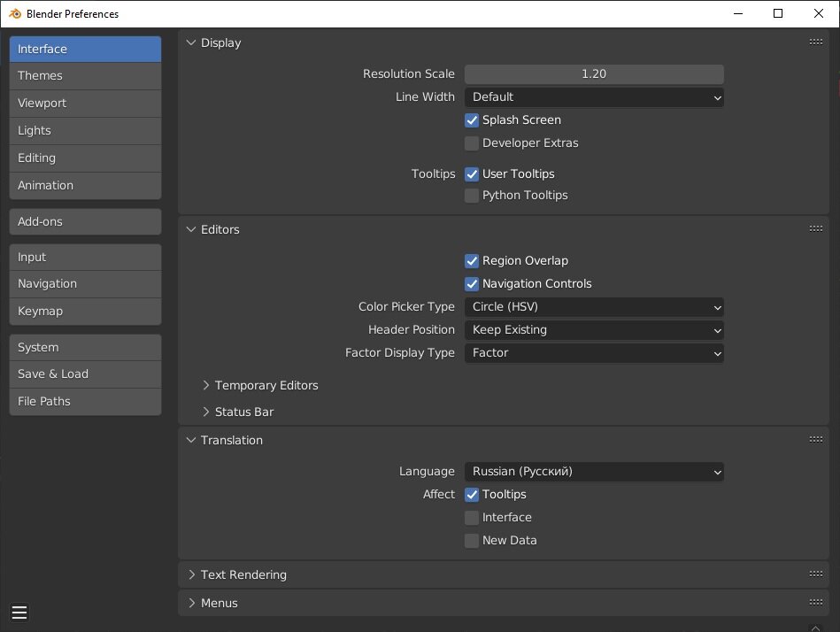This screenshot has height=632, width=840.
Task: Turn on Python Tooltips
Action: 472,196
